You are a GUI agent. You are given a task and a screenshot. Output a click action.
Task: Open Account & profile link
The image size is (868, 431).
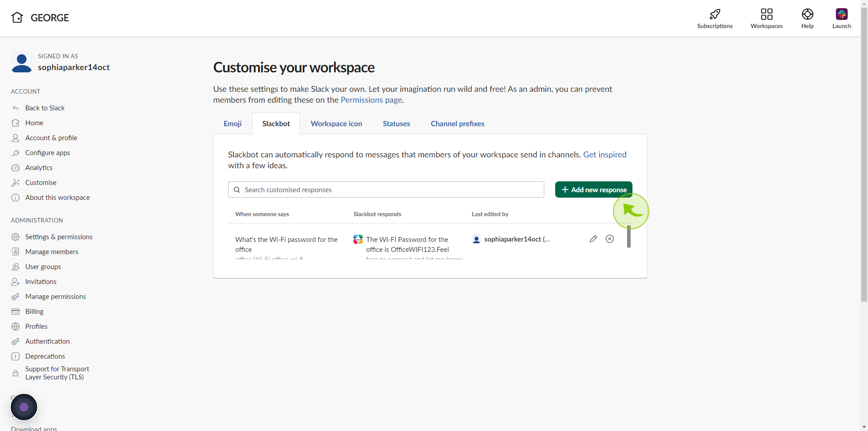51,138
